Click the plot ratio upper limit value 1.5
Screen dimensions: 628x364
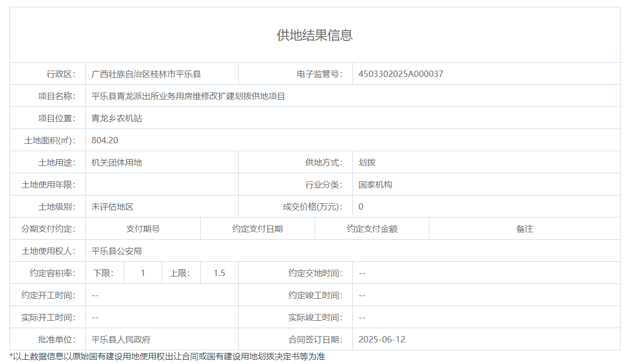click(x=219, y=273)
